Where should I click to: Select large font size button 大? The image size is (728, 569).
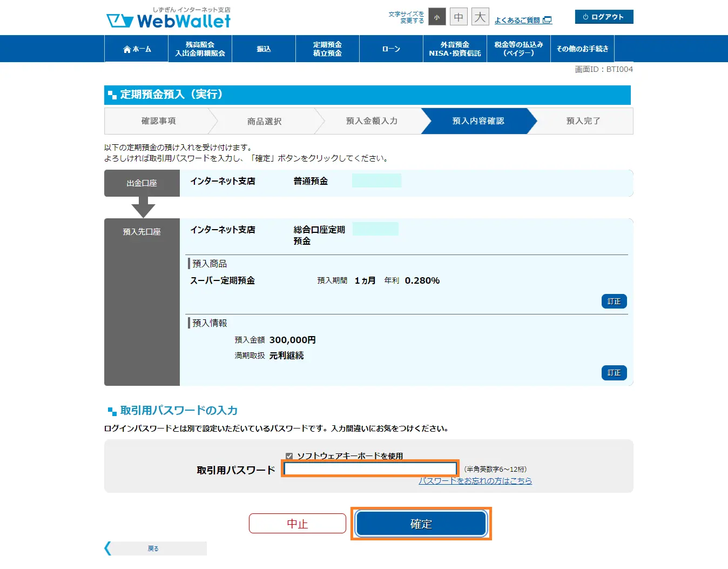480,17
